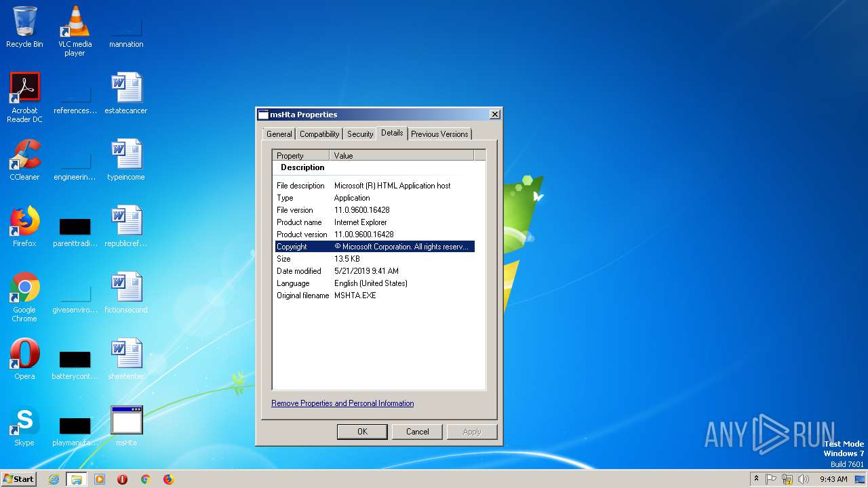Dismiss the dialog with Cancel
Screen dimensions: 868x488
pos(417,432)
